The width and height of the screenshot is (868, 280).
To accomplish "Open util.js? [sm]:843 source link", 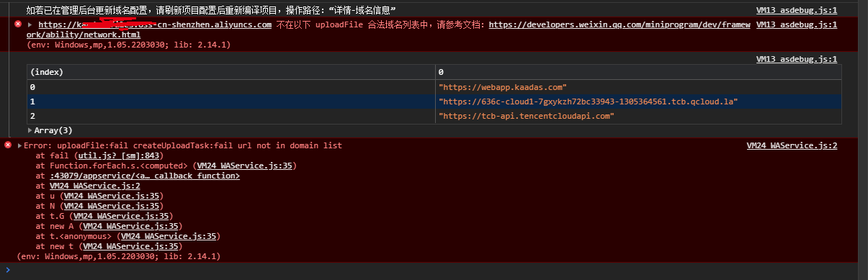I will coord(120,155).
